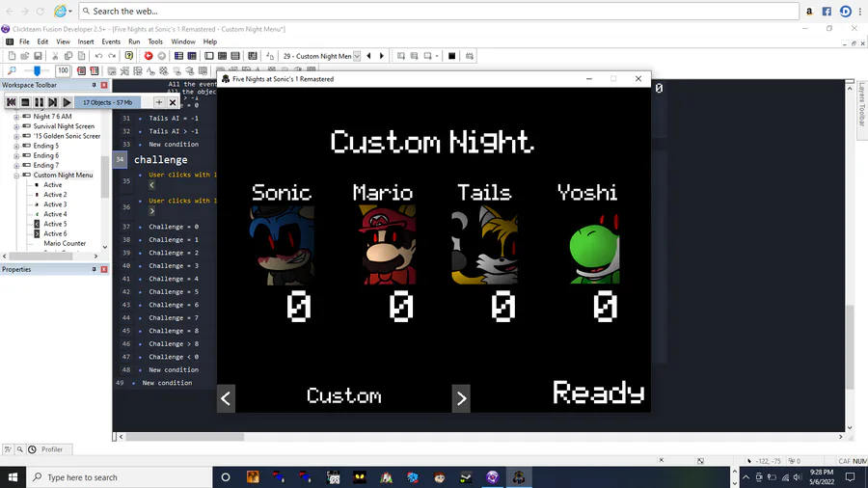The width and height of the screenshot is (868, 488).
Task: Open the frame editor icon
Action: pyautogui.click(x=208, y=56)
